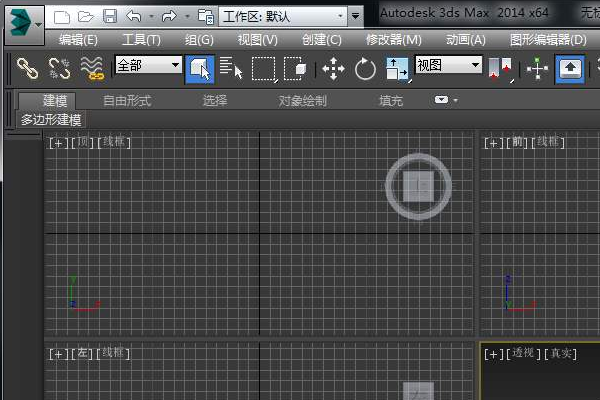Open Select by Name list icon
This screenshot has height=400, width=600.
coord(231,68)
